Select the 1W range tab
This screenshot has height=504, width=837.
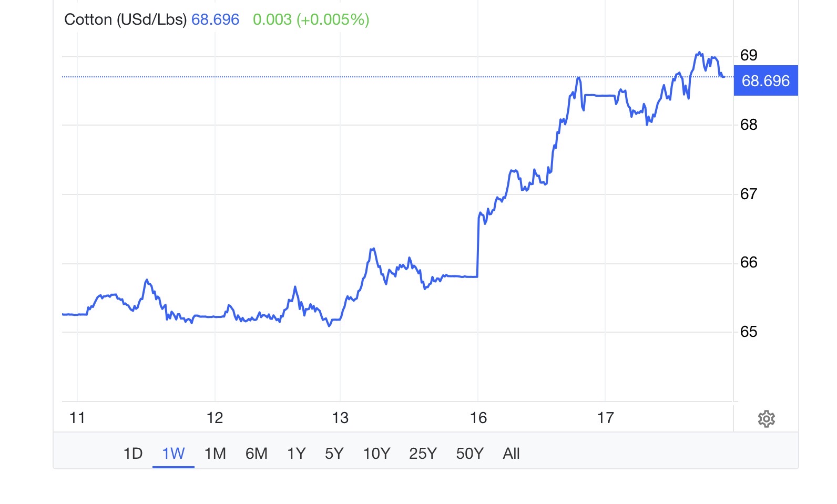coord(173,453)
